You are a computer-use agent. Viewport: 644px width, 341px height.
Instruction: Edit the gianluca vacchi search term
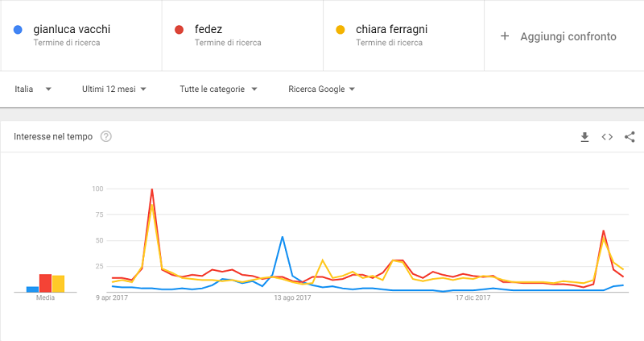click(x=72, y=29)
